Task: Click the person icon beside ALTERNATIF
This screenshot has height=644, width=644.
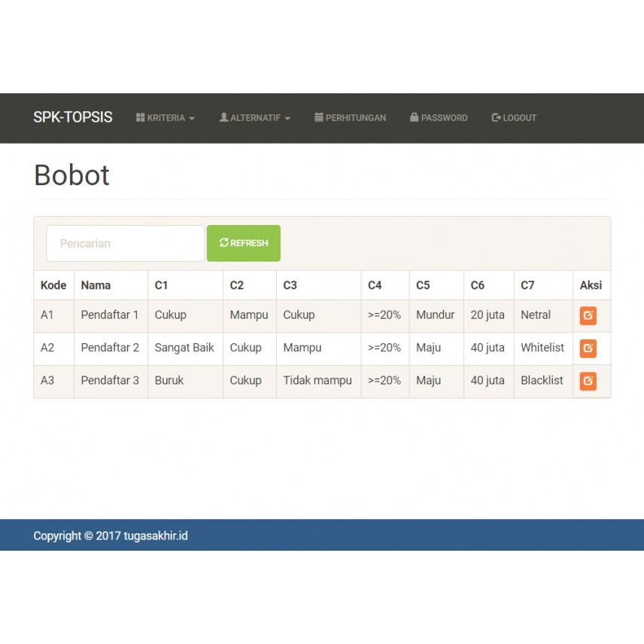Action: [x=223, y=117]
